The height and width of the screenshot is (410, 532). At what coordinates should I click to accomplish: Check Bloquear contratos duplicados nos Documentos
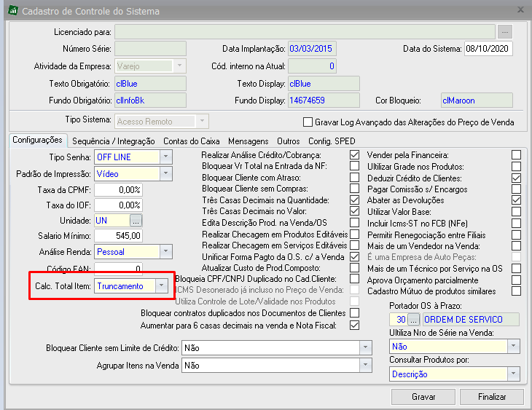[355, 312]
